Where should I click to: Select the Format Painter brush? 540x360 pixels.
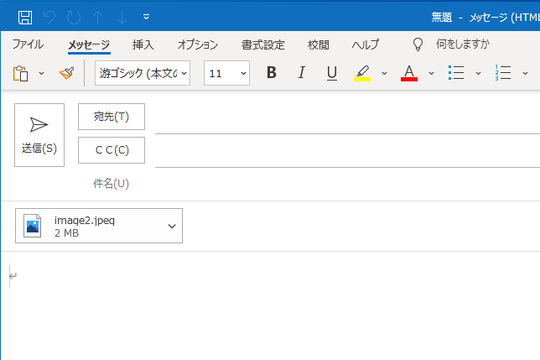67,73
